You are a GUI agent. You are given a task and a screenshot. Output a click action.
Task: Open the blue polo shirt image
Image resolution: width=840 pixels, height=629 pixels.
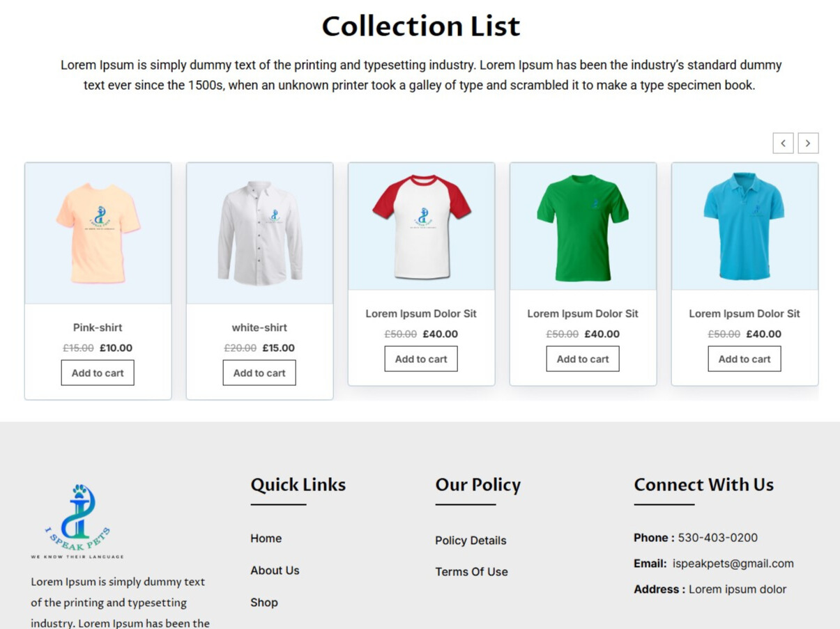tap(744, 226)
